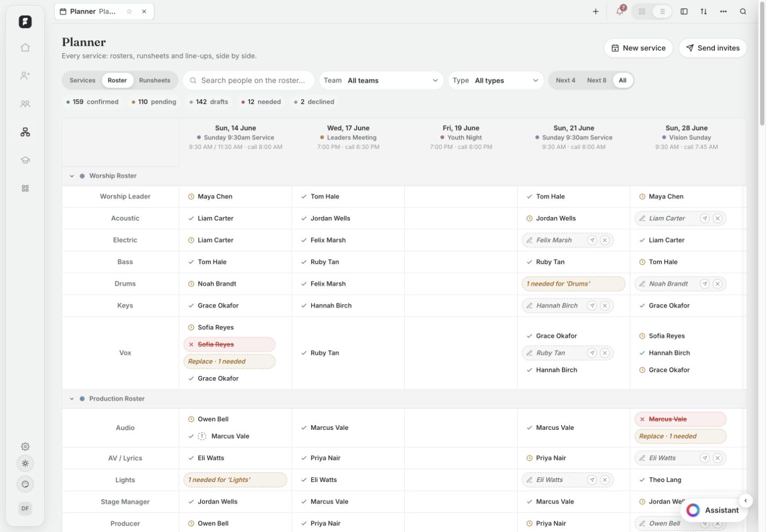Click the plus icon in top bar

(x=596, y=11)
